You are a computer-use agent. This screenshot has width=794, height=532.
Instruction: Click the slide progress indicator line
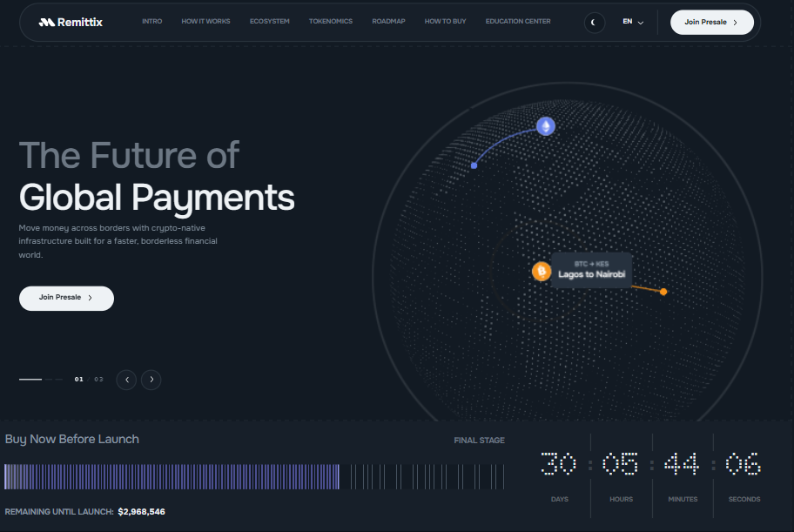[x=41, y=379]
